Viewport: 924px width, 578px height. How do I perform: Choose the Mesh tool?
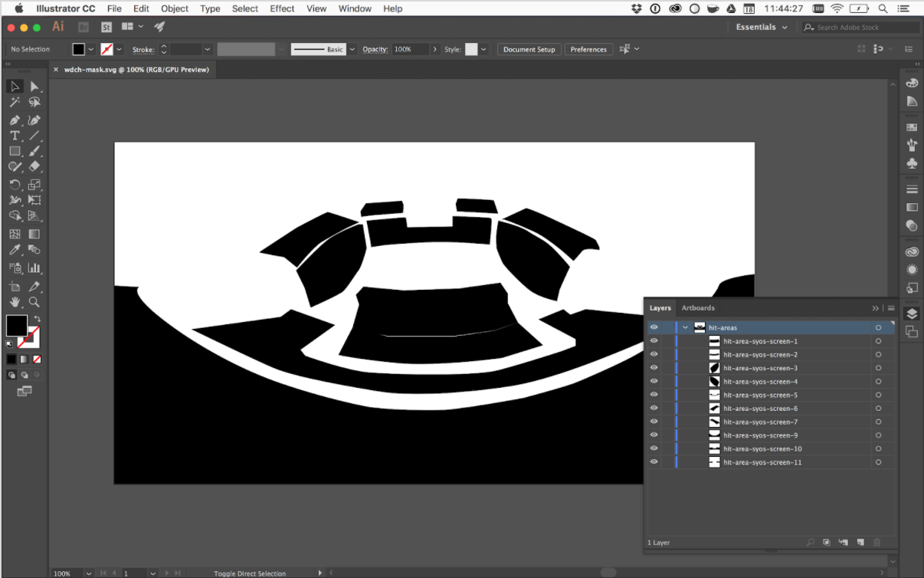click(x=15, y=234)
